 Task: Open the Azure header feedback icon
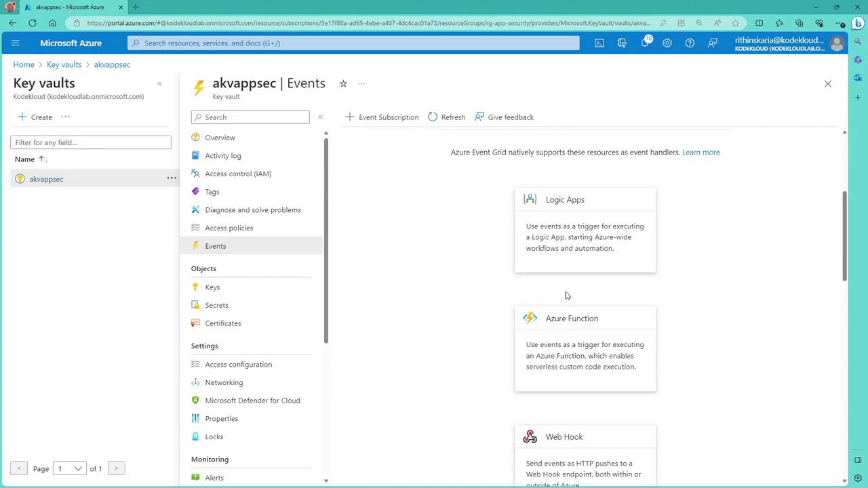click(x=713, y=43)
